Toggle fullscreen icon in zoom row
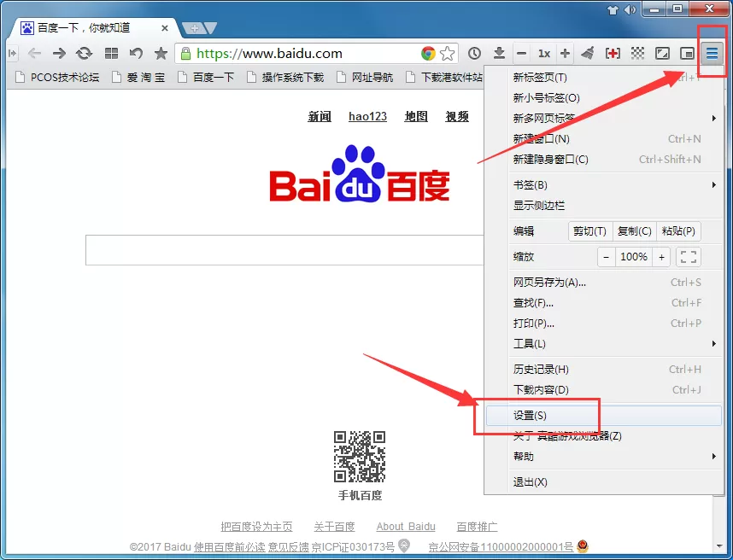Screen dimensions: 733x560 (689, 257)
